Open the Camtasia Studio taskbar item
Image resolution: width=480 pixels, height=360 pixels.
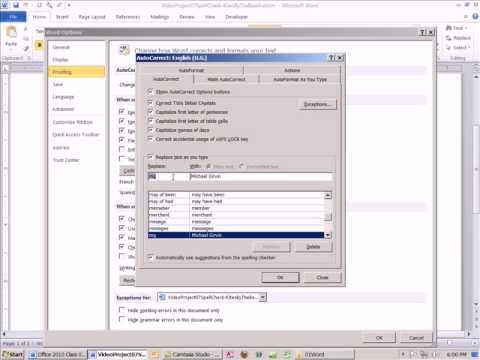(x=191, y=354)
